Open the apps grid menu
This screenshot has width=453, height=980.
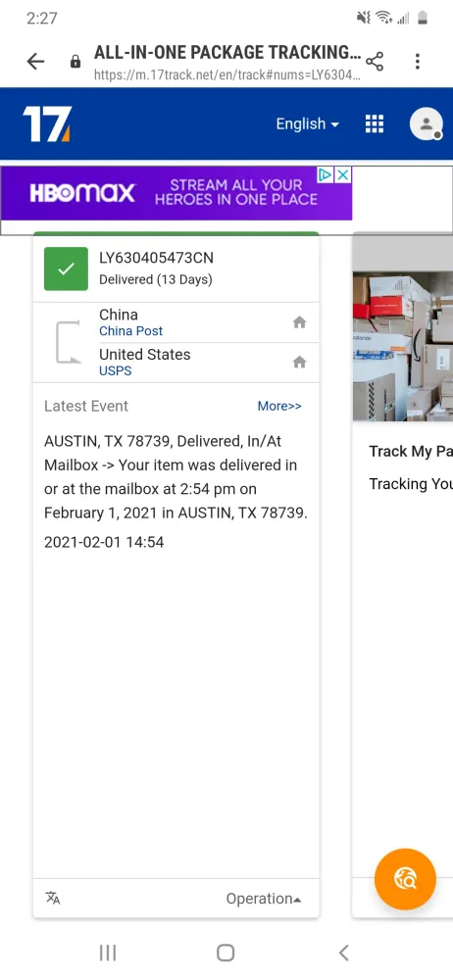(375, 123)
